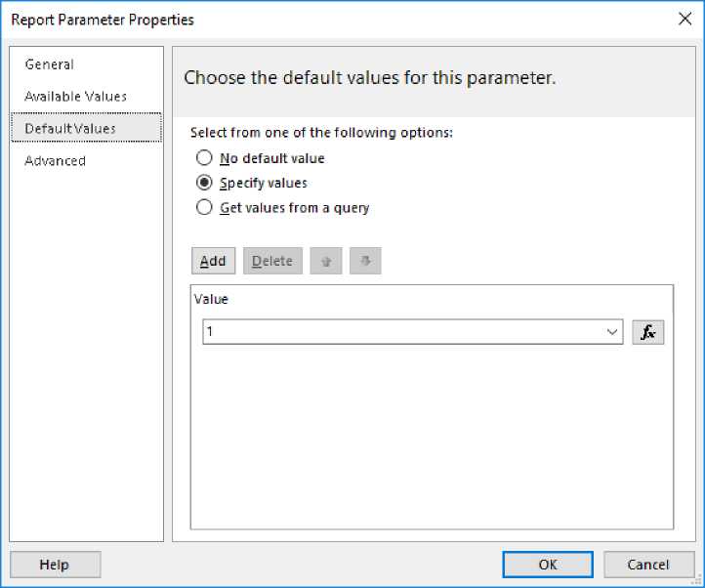Click the Report Parameter Properties title bar
The width and height of the screenshot is (705, 588).
[293, 19]
